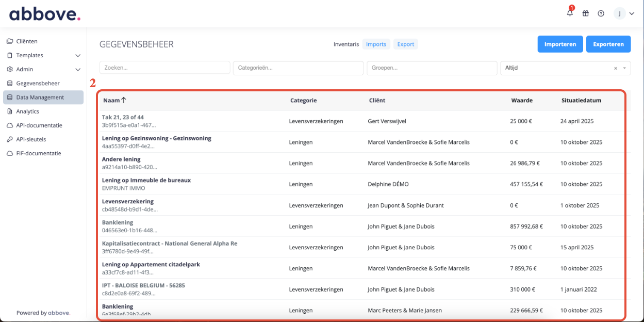644x322 pixels.
Task: Open the Groepen filter field
Action: coord(432,68)
